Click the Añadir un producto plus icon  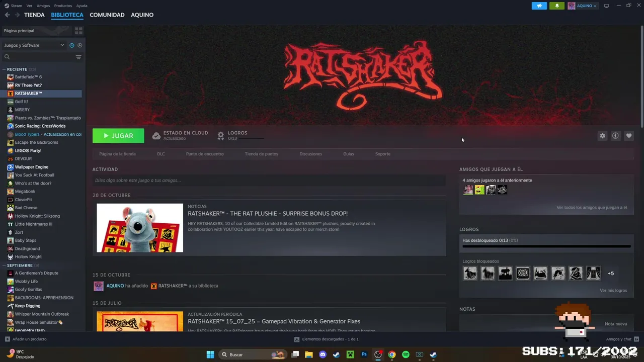(7, 339)
